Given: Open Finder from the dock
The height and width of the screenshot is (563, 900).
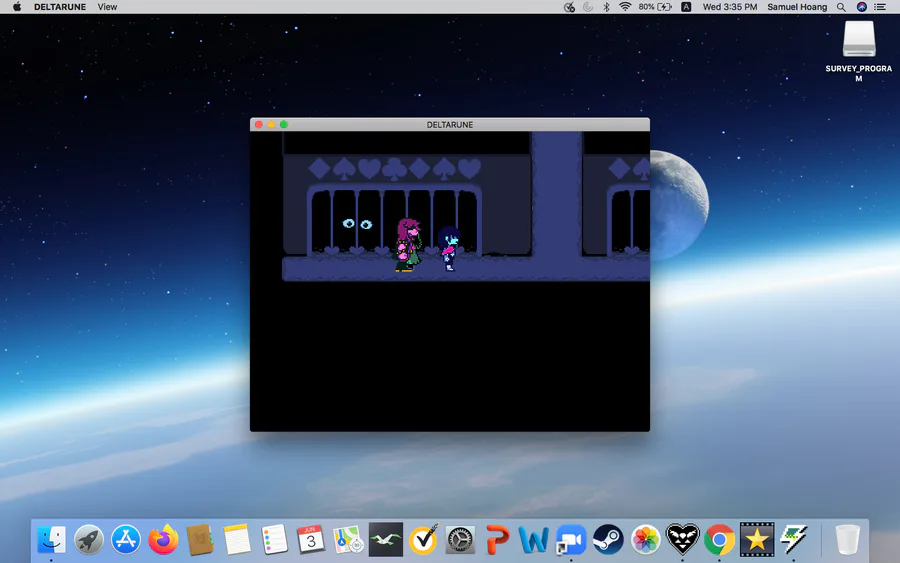Looking at the screenshot, I should (x=52, y=539).
